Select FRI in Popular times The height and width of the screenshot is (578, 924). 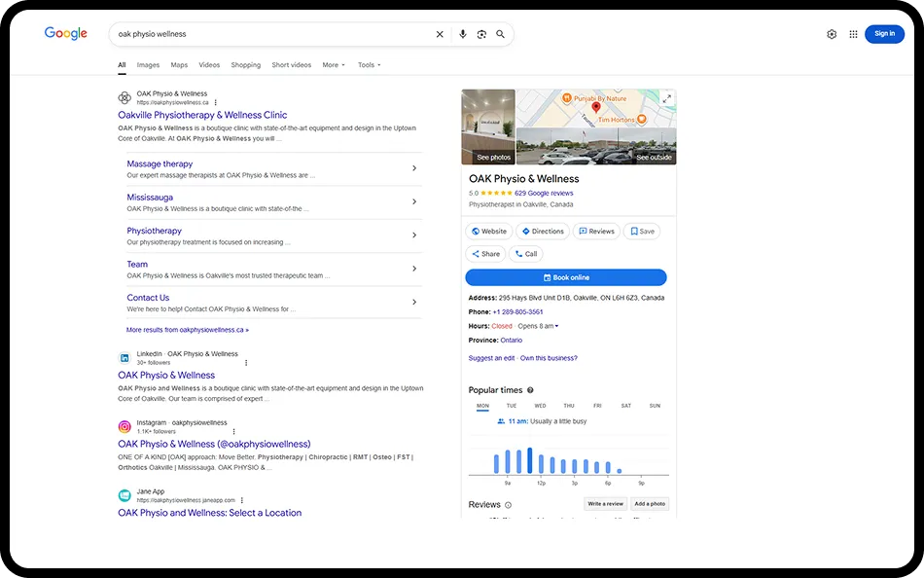(597, 406)
